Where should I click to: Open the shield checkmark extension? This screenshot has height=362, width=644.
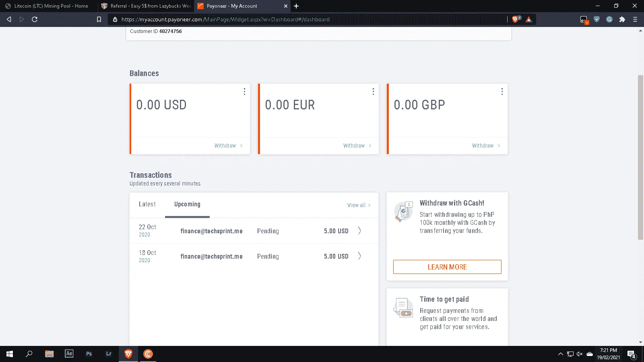point(597,19)
